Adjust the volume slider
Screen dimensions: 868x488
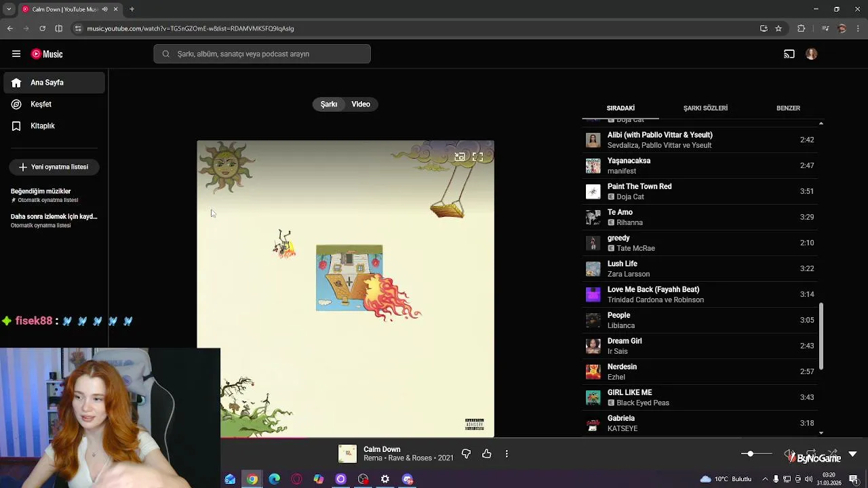click(x=756, y=453)
